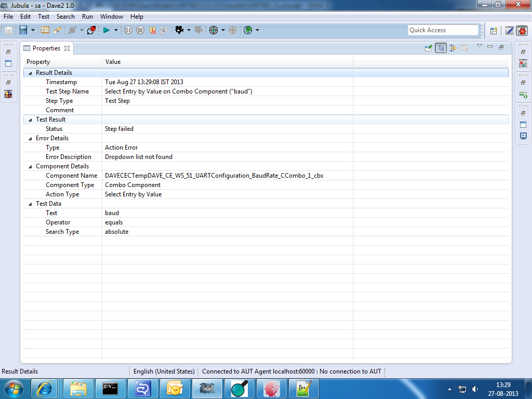Click the red ball AUT icon
Image resolution: width=532 pixels, height=399 pixels.
coord(91,30)
